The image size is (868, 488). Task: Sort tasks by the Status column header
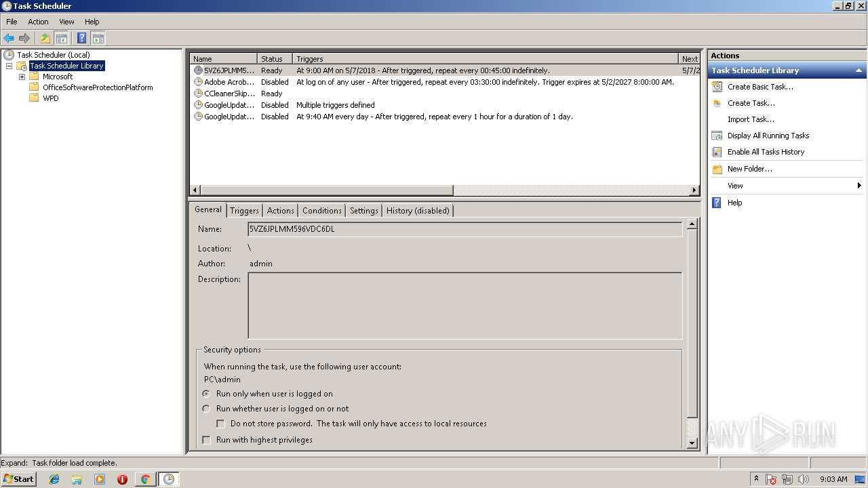275,59
